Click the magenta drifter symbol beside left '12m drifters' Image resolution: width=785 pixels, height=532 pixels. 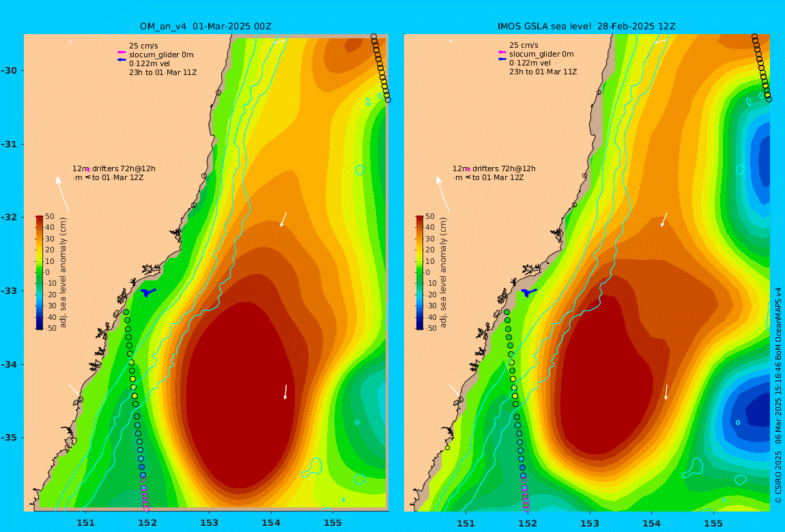click(x=87, y=170)
